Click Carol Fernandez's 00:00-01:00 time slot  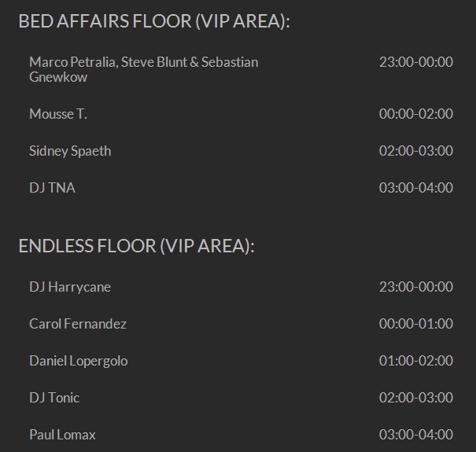click(416, 324)
